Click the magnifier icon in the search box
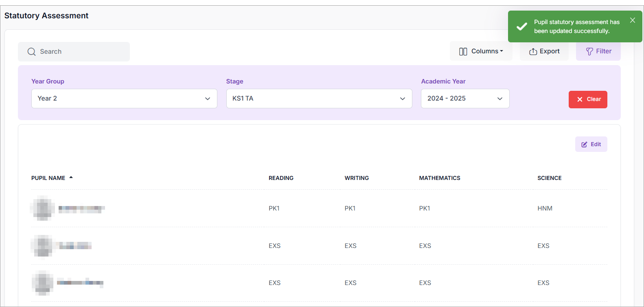 point(31,52)
